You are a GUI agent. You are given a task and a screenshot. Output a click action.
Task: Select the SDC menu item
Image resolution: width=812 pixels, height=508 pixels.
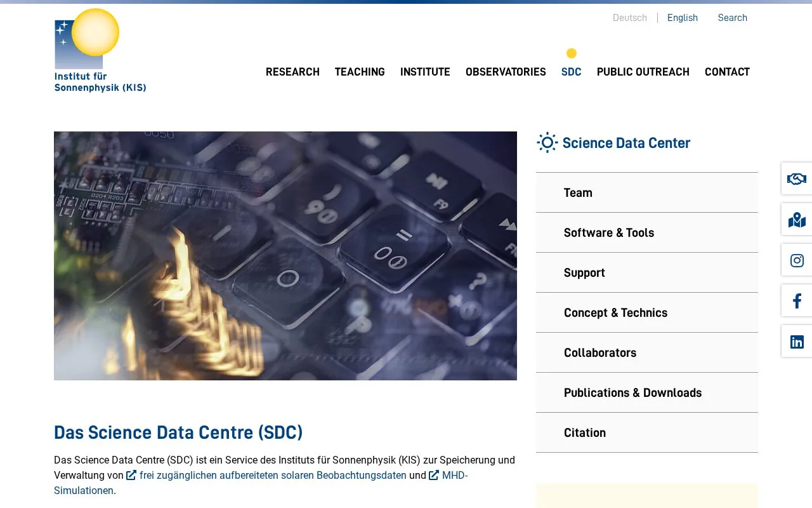pos(571,72)
